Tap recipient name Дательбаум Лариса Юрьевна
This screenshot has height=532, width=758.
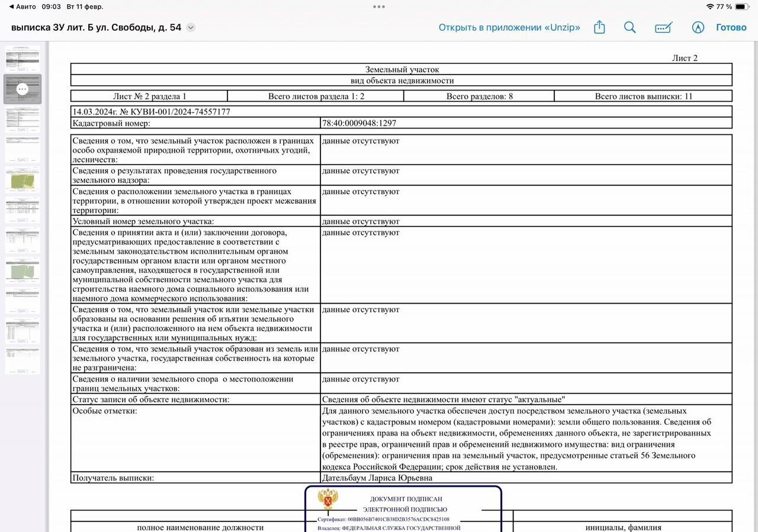(377, 478)
